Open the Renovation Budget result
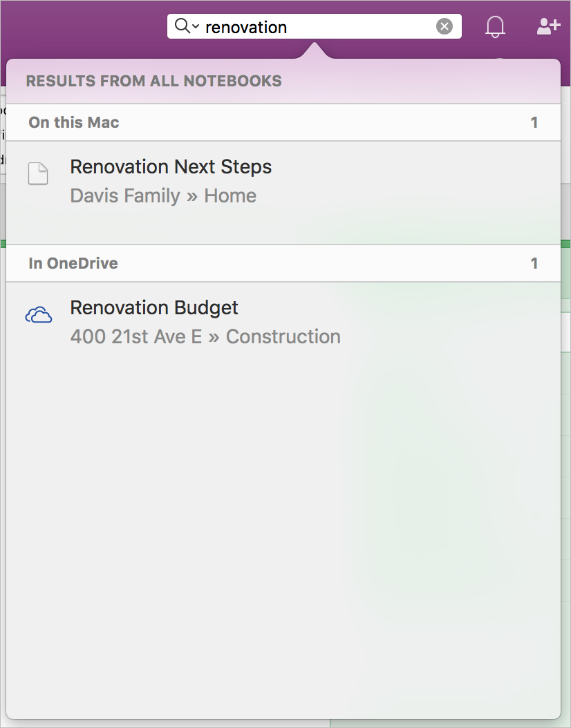The image size is (571, 728). point(154,308)
